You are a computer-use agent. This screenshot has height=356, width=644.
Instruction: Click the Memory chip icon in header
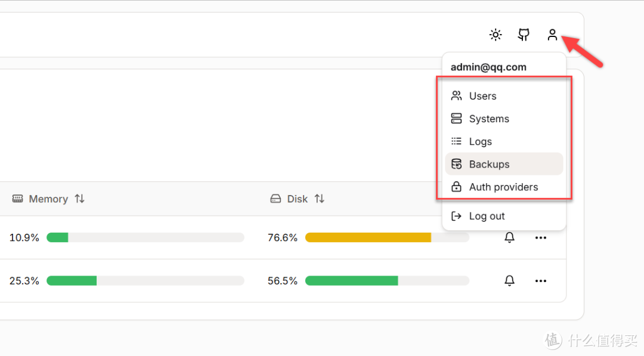[x=18, y=199]
